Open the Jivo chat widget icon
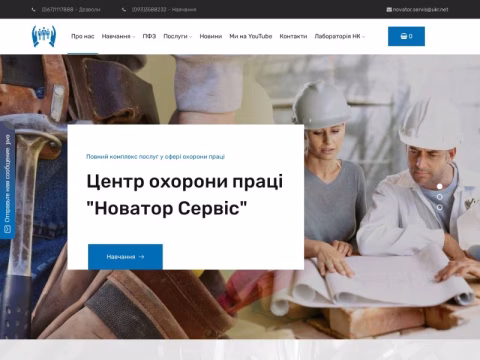480x360 pixels. pyautogui.click(x=7, y=229)
